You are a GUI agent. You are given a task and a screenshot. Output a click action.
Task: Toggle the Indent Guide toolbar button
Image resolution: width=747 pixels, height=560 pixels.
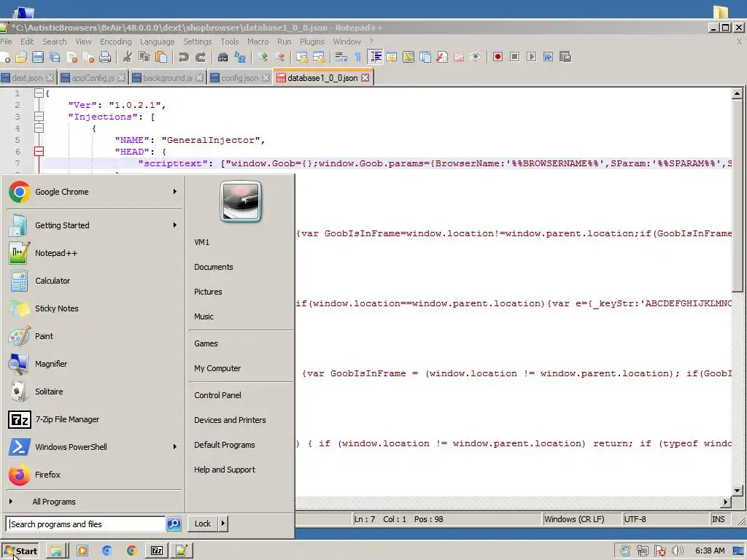pyautogui.click(x=376, y=57)
